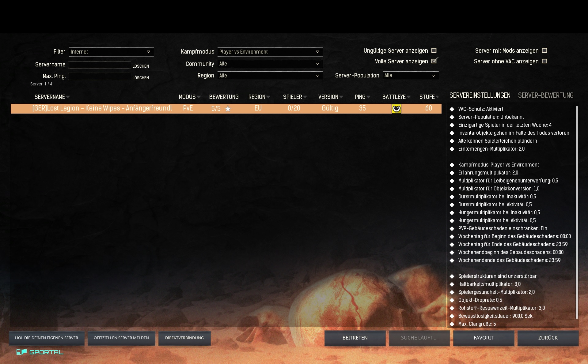The image size is (588, 364).
Task: Open the Filter Internet dropdown
Action: click(x=111, y=52)
